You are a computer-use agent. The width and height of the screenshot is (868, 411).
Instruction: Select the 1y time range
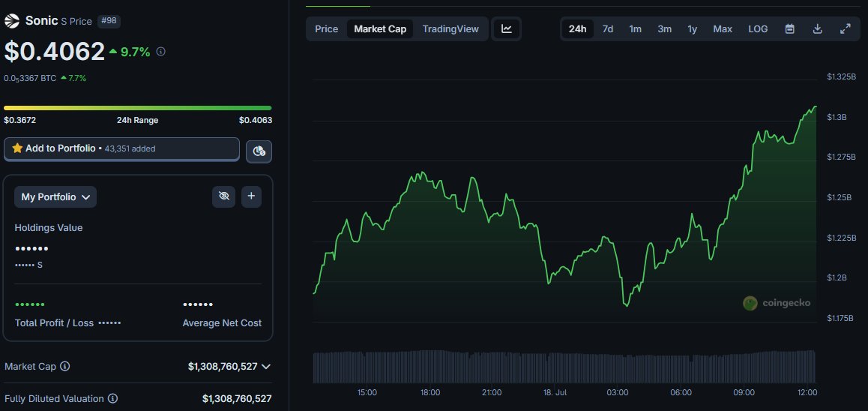[x=693, y=28]
